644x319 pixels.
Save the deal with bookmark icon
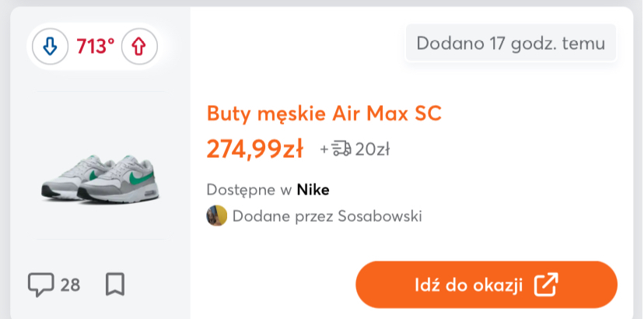click(x=115, y=285)
